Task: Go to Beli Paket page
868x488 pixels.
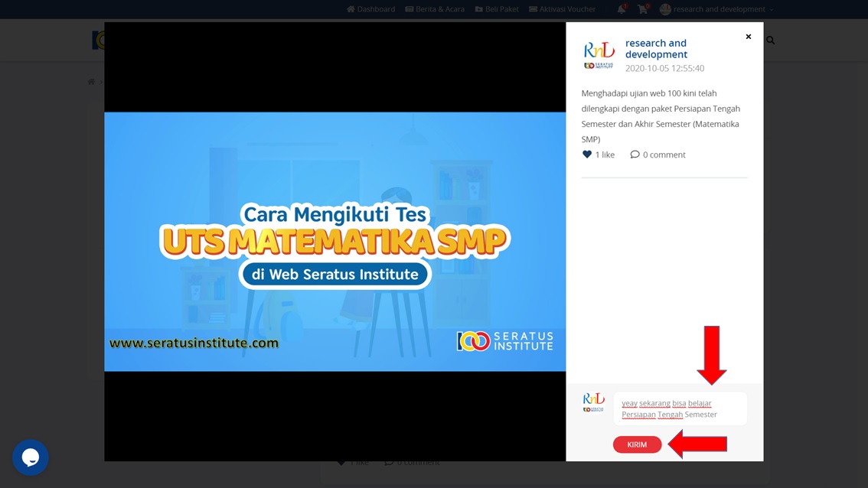Action: point(497,9)
